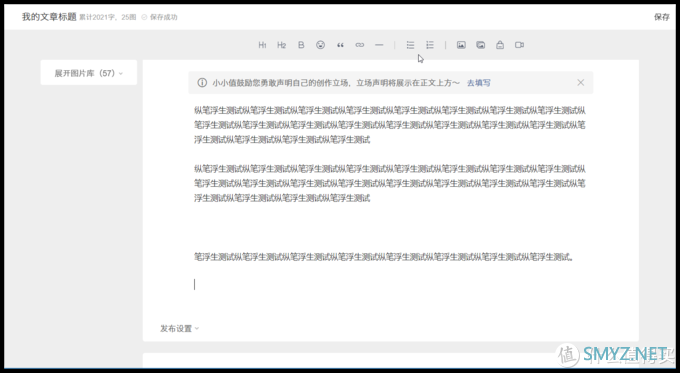This screenshot has height=373, width=680.
Task: Create a numbered list
Action: 430,45
